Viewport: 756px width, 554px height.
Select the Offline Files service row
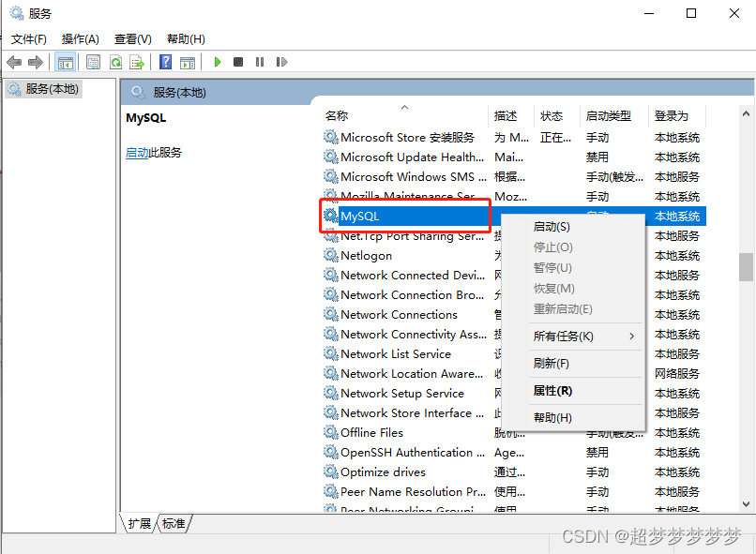[x=514, y=433]
